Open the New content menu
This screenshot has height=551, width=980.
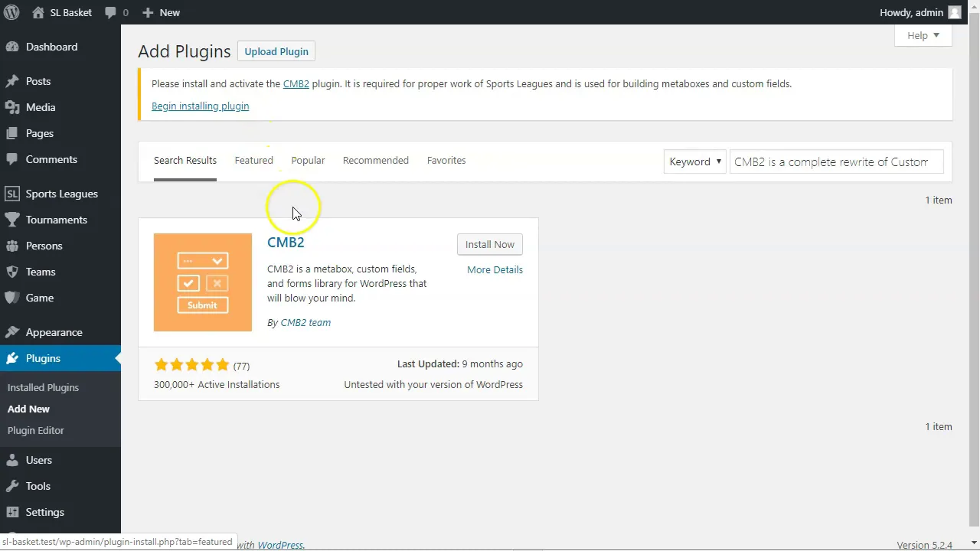pyautogui.click(x=161, y=12)
